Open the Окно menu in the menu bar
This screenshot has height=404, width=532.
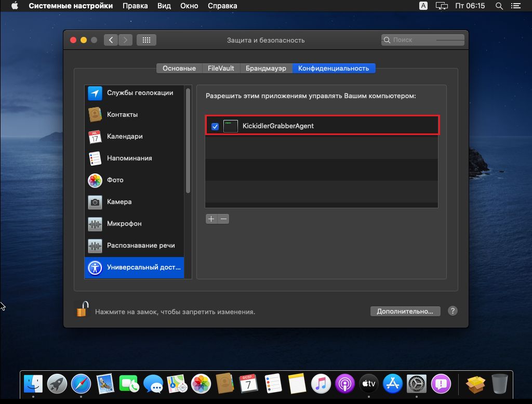pyautogui.click(x=189, y=6)
